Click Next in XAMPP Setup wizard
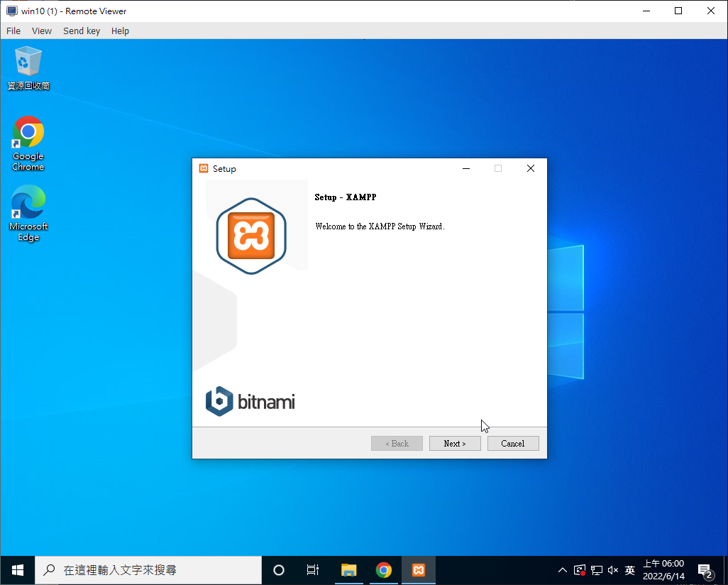 455,444
